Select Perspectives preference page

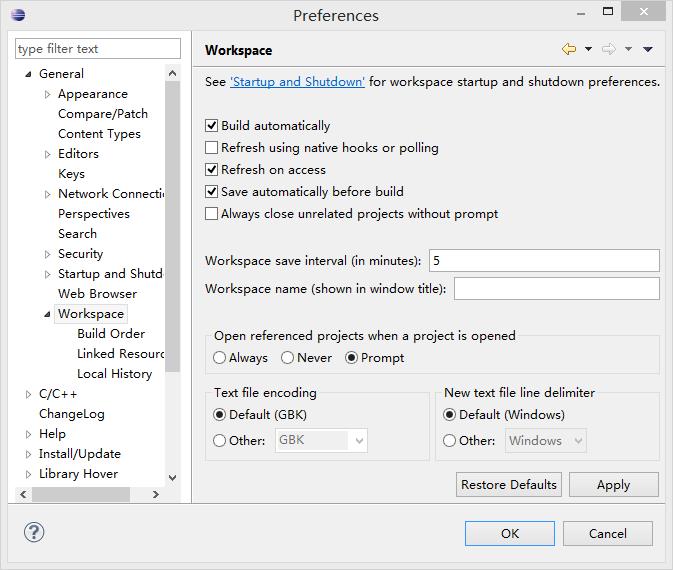click(x=94, y=214)
